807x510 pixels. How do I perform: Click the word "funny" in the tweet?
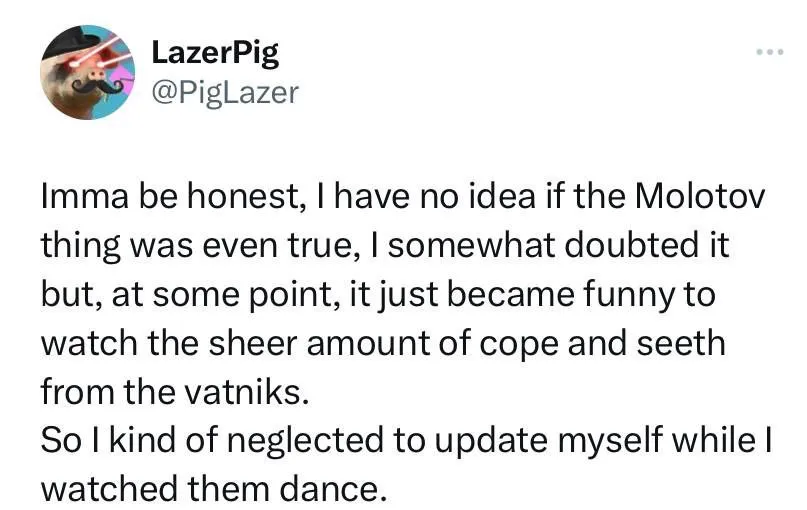pos(637,296)
